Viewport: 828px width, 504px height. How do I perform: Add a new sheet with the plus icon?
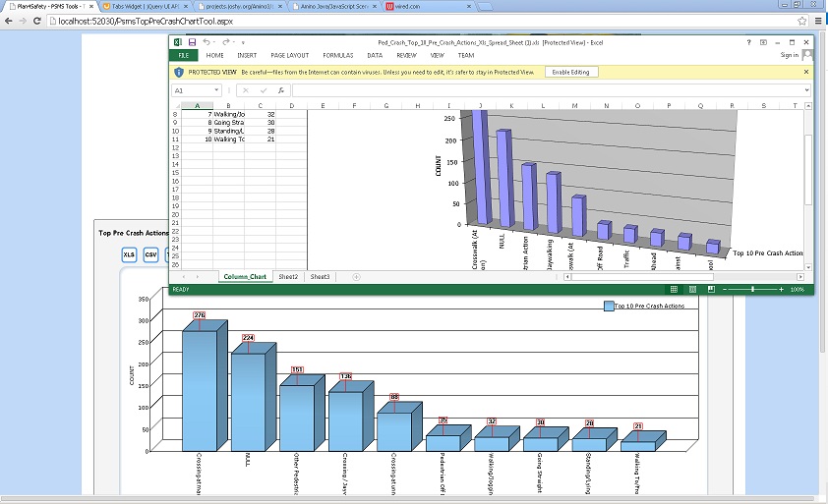point(356,276)
